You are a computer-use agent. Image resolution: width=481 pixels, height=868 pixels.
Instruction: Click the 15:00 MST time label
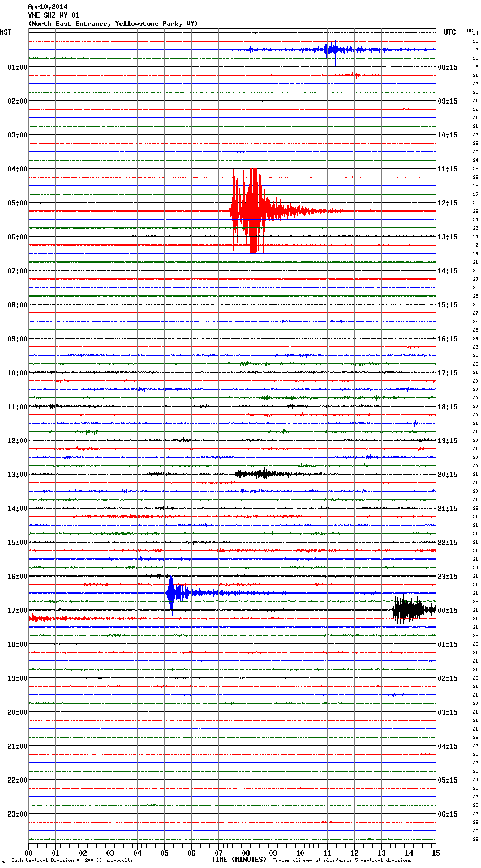click(18, 543)
